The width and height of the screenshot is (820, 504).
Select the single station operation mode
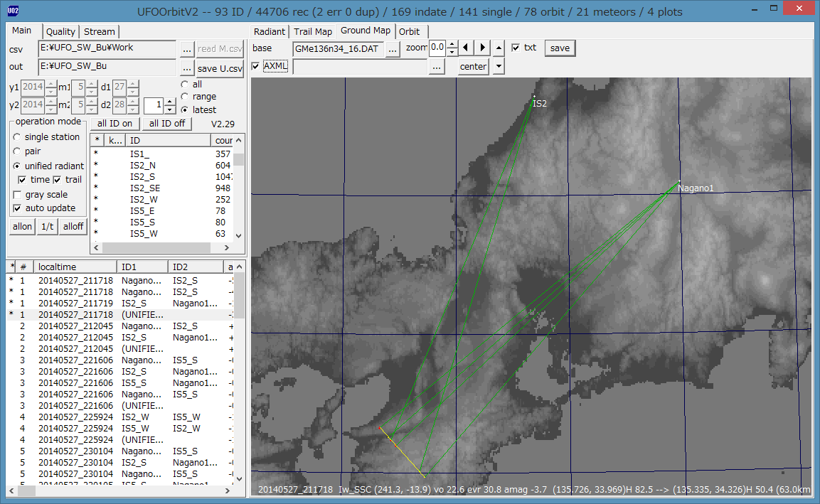pyautogui.click(x=18, y=137)
